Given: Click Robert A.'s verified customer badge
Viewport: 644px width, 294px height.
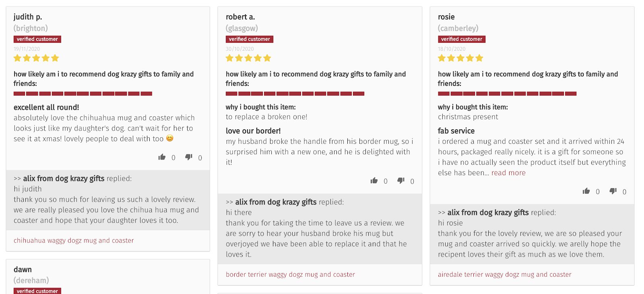Looking at the screenshot, I should (250, 39).
